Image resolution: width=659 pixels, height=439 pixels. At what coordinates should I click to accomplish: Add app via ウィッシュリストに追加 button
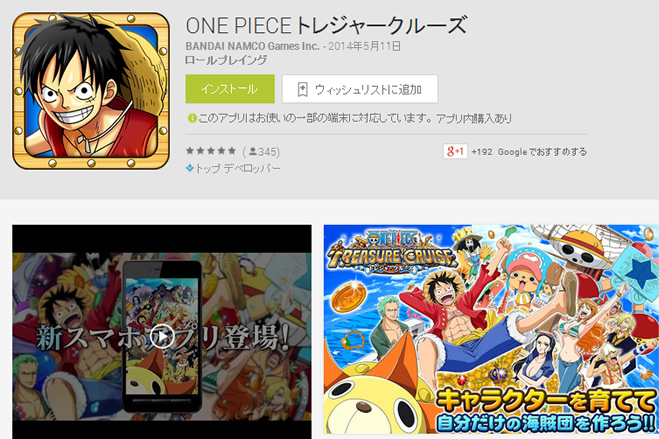coord(360,89)
